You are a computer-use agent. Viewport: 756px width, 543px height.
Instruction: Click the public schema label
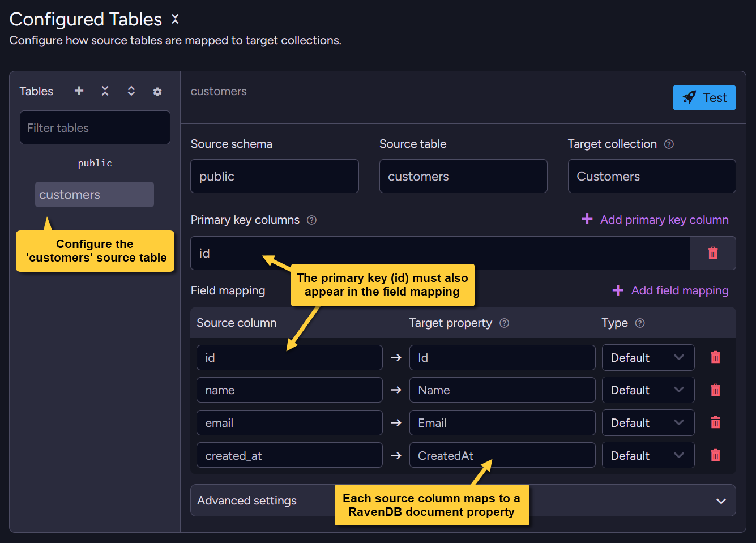tap(95, 163)
